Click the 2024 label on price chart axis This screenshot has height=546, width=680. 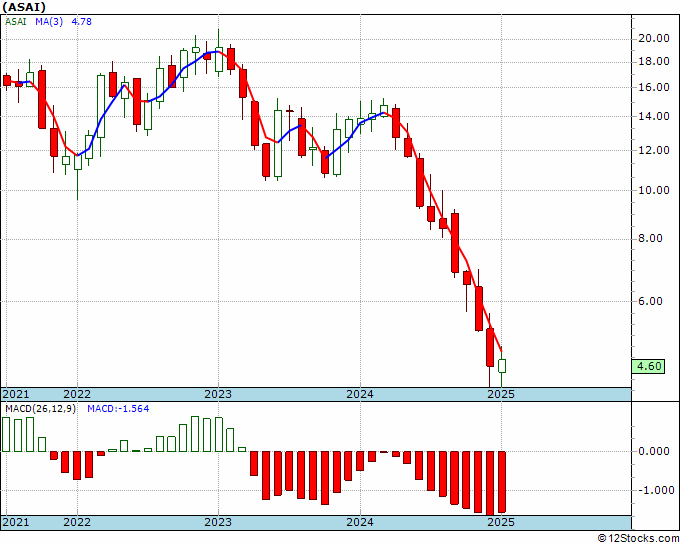[x=360, y=394]
